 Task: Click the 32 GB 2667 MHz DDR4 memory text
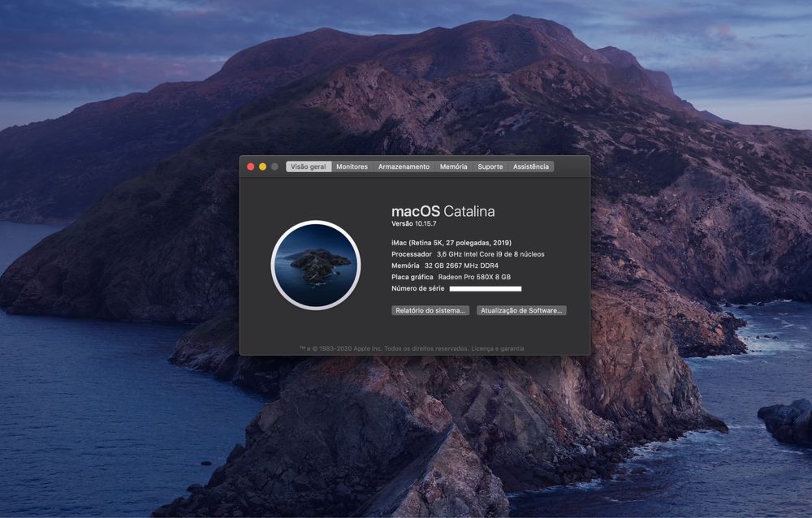click(461, 265)
